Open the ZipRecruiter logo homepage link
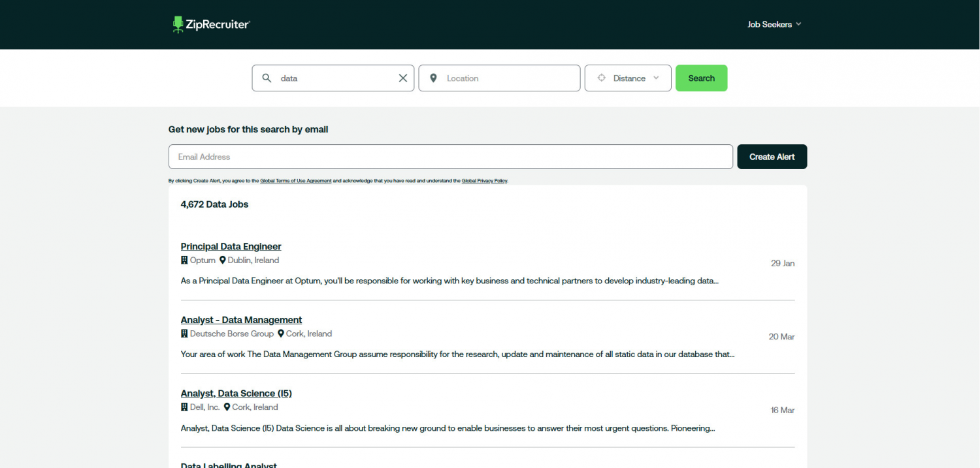 pyautogui.click(x=211, y=24)
